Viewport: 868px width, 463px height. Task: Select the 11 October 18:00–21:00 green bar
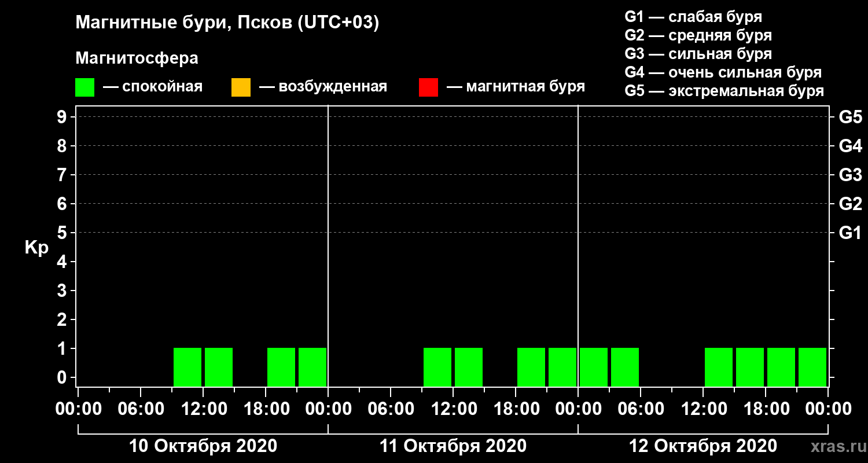(531, 367)
